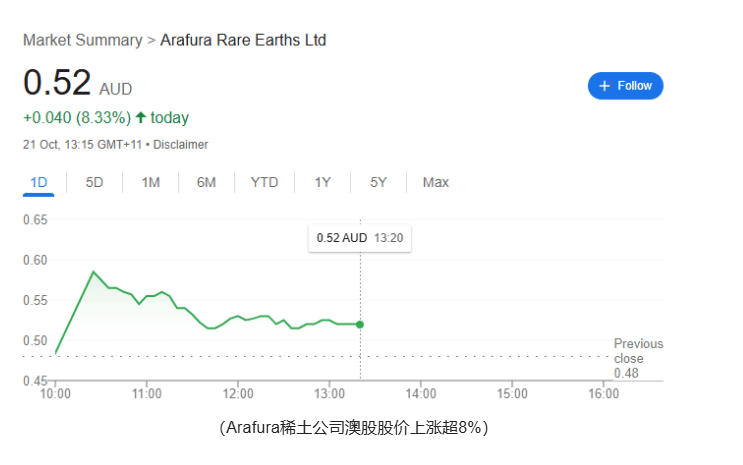Screen dimensions: 743x465
Task: Select the 6M chart range
Action: coord(206,182)
